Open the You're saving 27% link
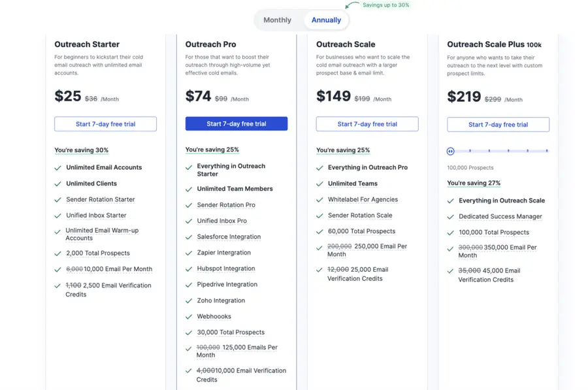 pos(473,184)
